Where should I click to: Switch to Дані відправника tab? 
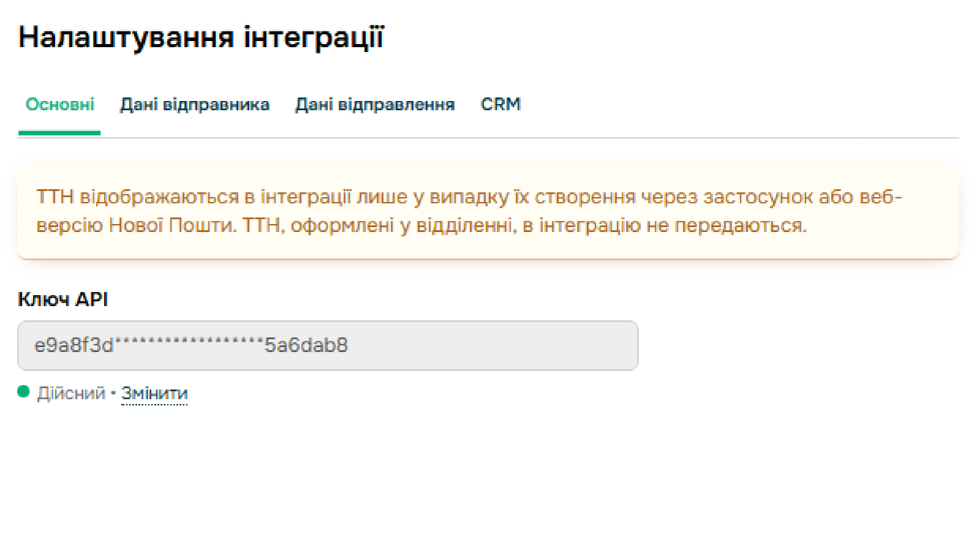[x=194, y=105]
